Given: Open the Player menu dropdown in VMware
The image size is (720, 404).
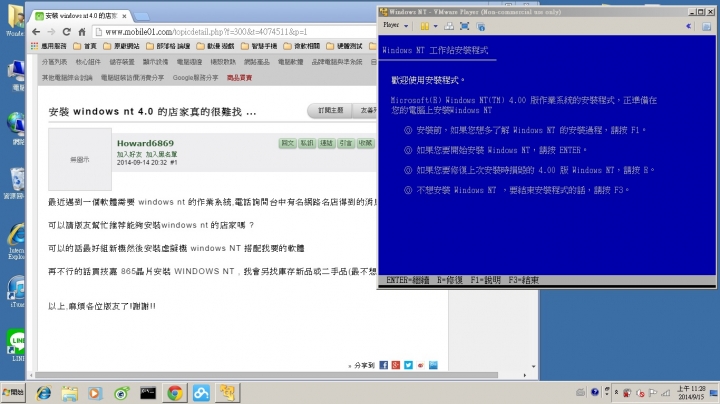Looking at the screenshot, I should tap(395, 26).
